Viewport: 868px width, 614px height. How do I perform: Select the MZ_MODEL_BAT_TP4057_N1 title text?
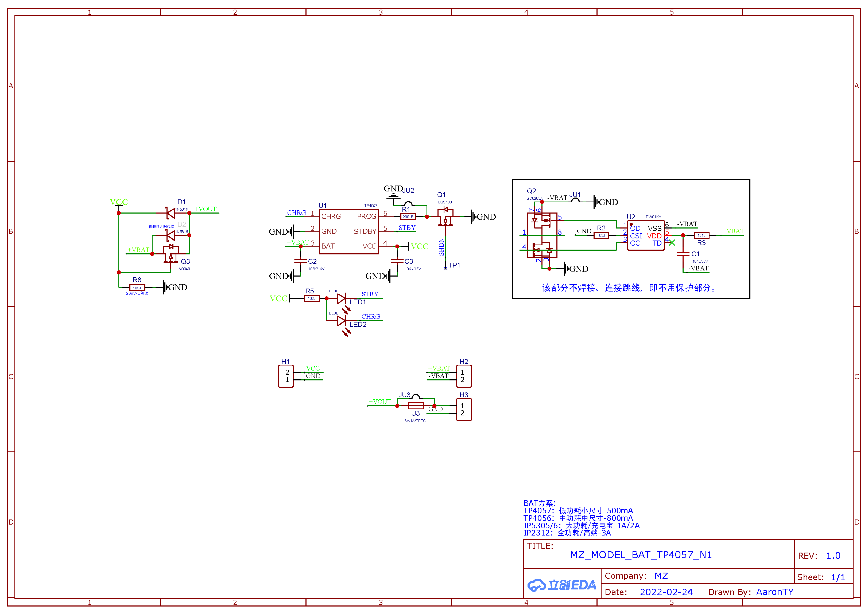point(641,555)
